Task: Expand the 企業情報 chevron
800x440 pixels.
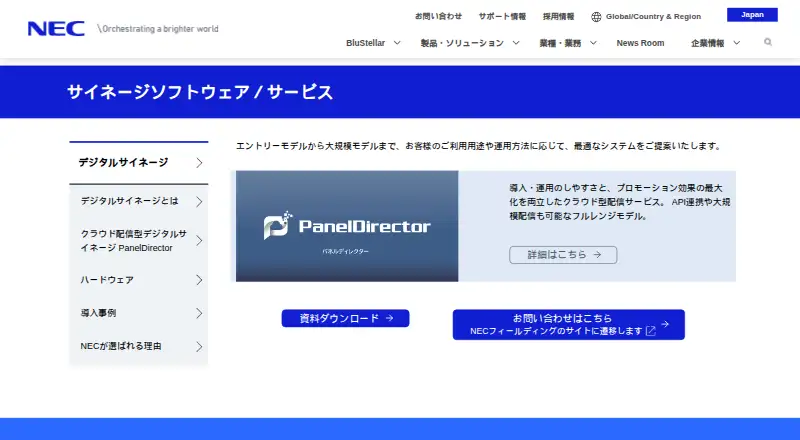Action: pyautogui.click(x=737, y=43)
